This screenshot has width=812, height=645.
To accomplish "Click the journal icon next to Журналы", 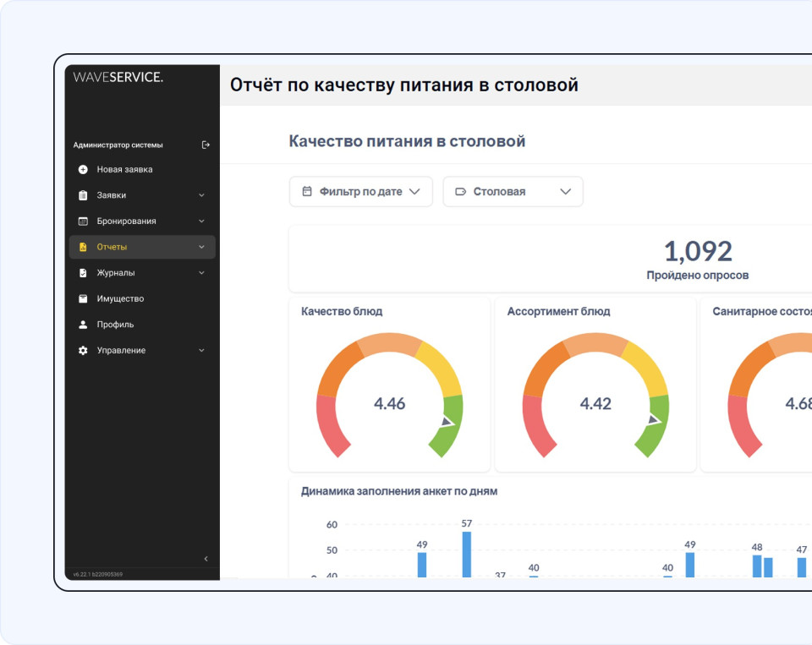I will 83,273.
